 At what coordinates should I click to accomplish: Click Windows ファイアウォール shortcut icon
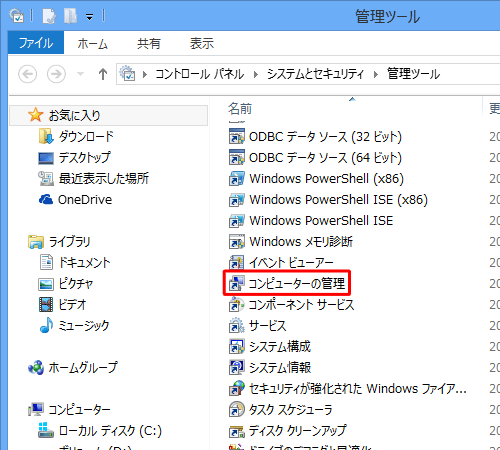(x=237, y=388)
